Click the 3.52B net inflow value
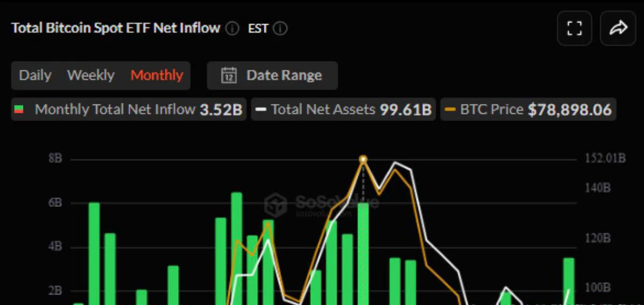 (x=221, y=110)
